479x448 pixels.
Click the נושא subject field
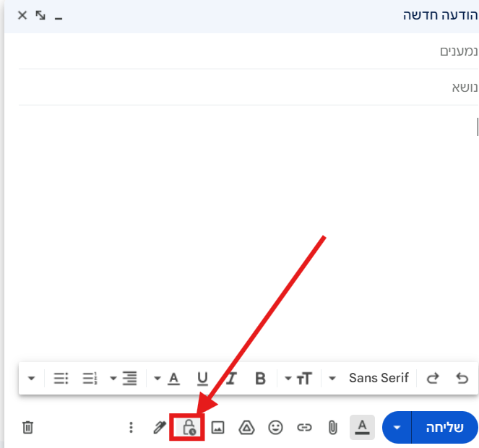point(248,87)
